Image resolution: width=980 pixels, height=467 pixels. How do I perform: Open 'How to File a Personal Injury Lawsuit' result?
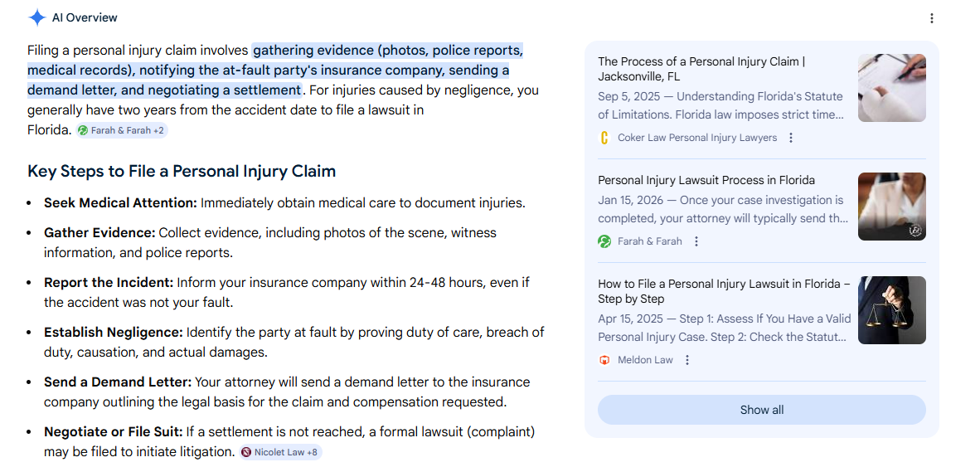point(724,291)
